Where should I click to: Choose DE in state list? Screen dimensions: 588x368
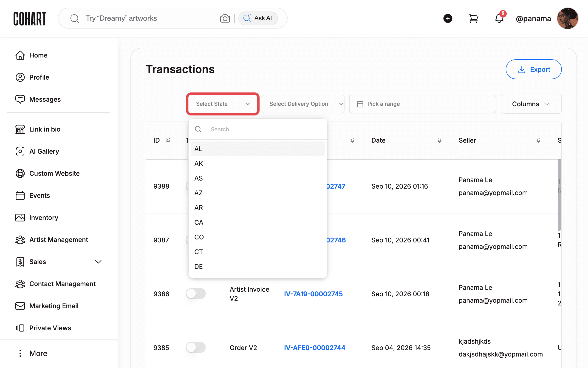pyautogui.click(x=257, y=267)
